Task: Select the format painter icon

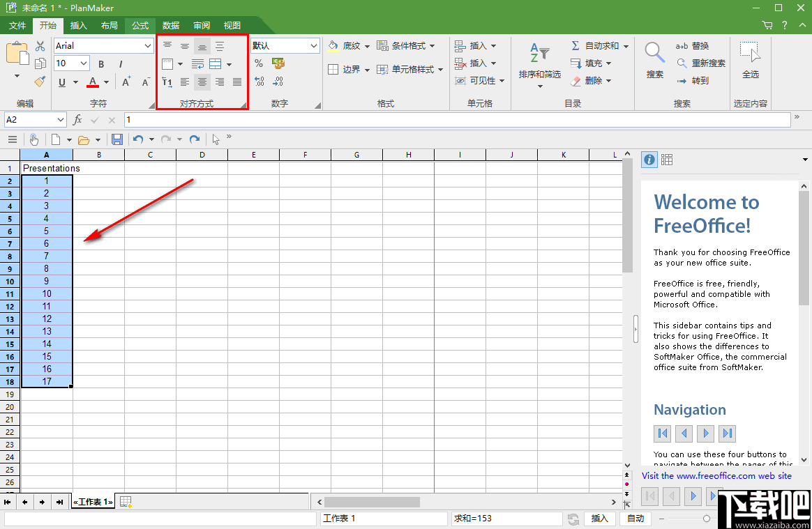Action: tap(40, 82)
